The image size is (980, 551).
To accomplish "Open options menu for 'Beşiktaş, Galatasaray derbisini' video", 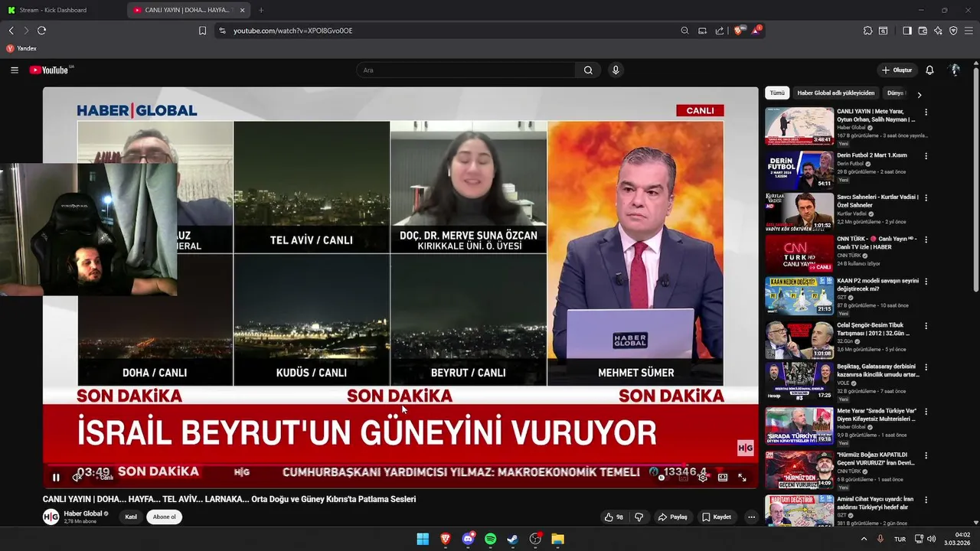I will tap(926, 367).
